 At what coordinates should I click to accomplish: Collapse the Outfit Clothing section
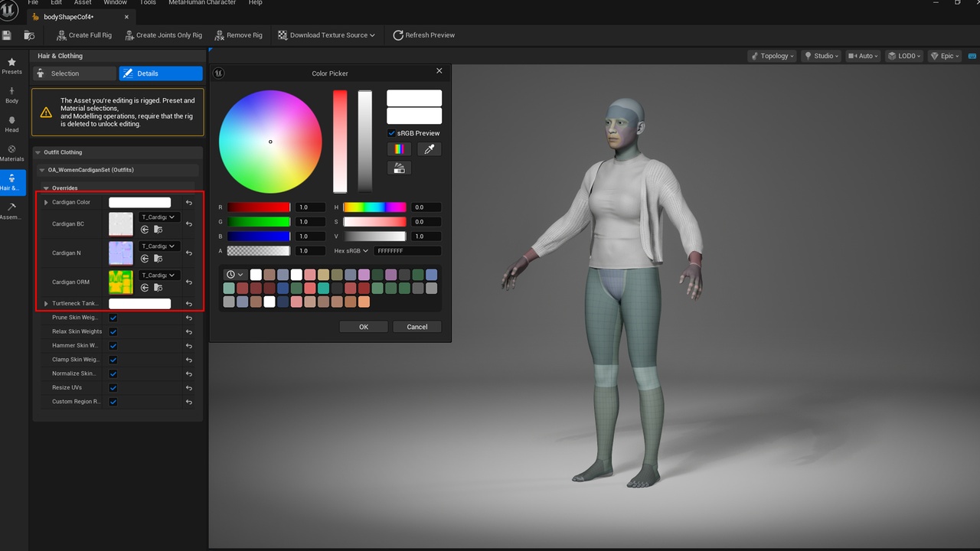point(38,152)
